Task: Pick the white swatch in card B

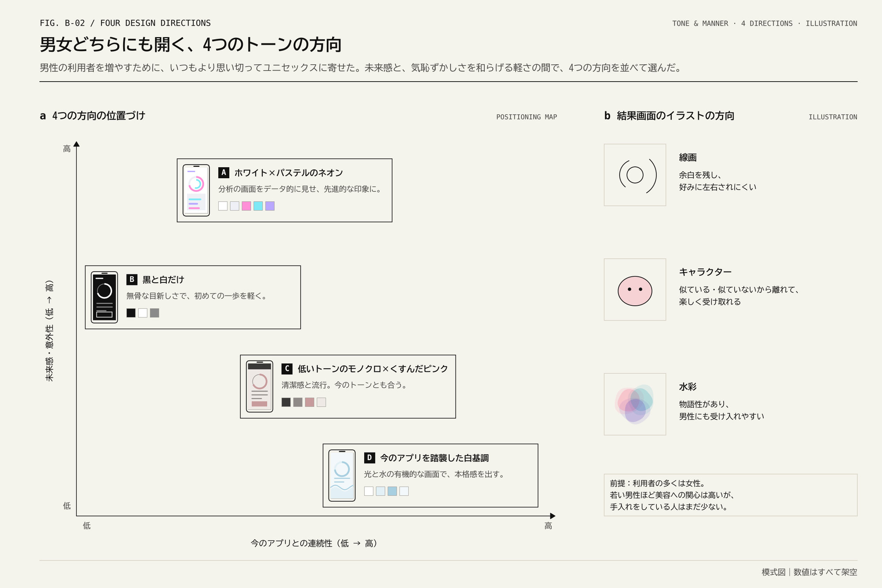Action: (143, 313)
